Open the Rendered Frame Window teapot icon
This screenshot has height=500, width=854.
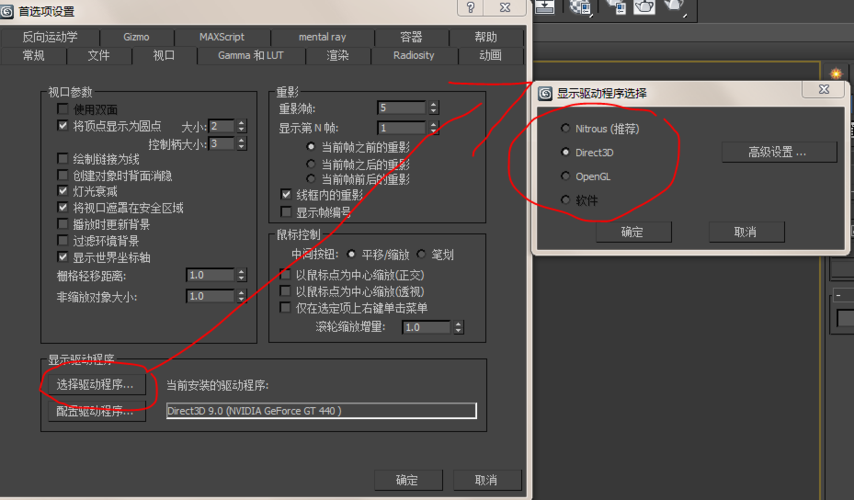[x=644, y=7]
